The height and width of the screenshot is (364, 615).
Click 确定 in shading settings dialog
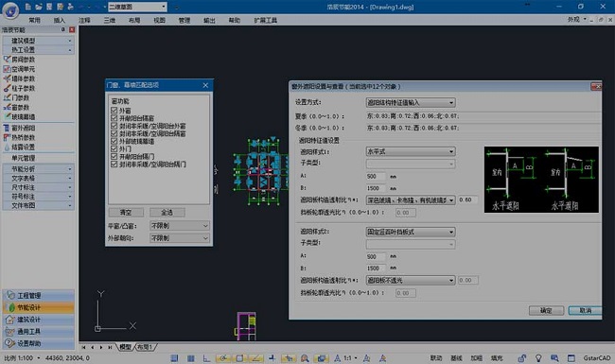[x=546, y=310]
